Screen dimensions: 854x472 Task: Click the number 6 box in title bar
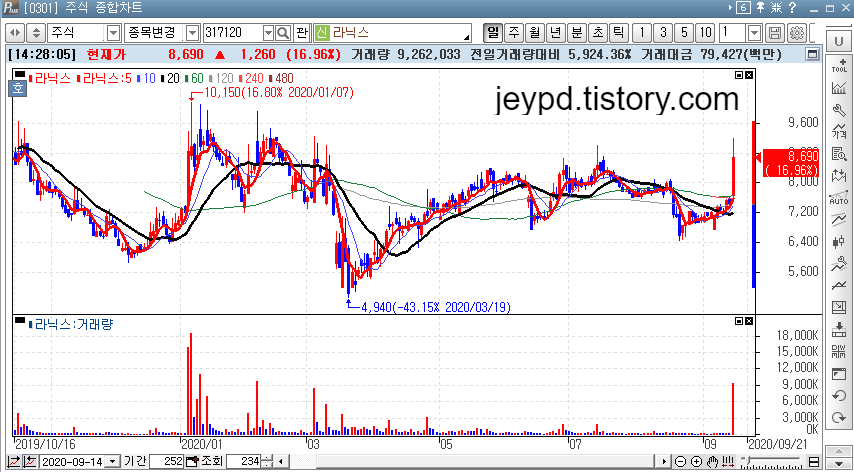click(x=743, y=8)
